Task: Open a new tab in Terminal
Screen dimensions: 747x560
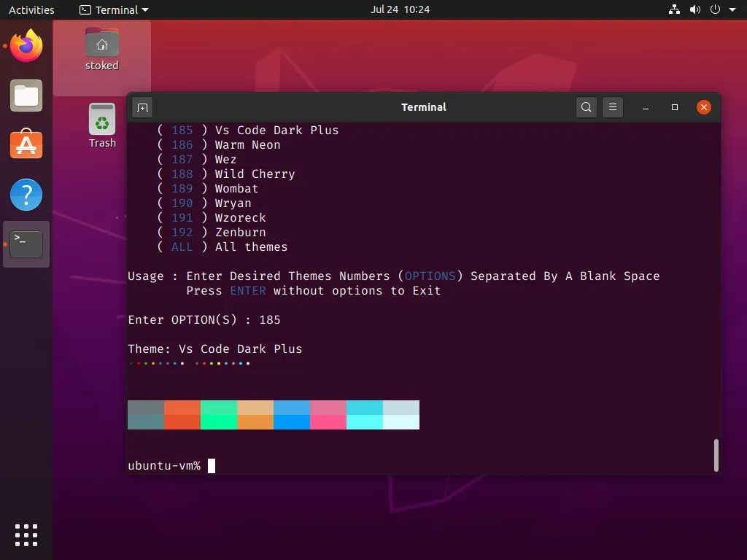Action: 142,108
